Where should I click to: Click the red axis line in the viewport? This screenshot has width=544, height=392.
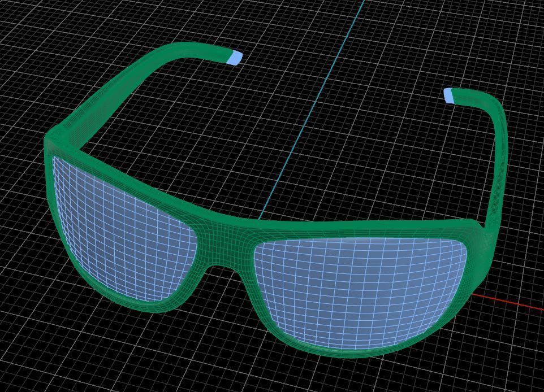(508, 302)
